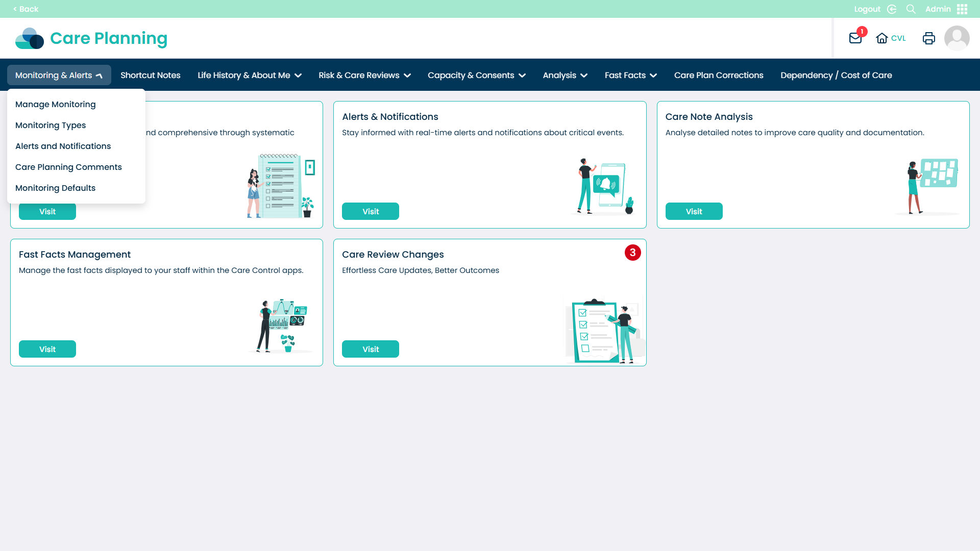980x551 pixels.
Task: Open the Fast Facts dropdown
Action: click(630, 75)
